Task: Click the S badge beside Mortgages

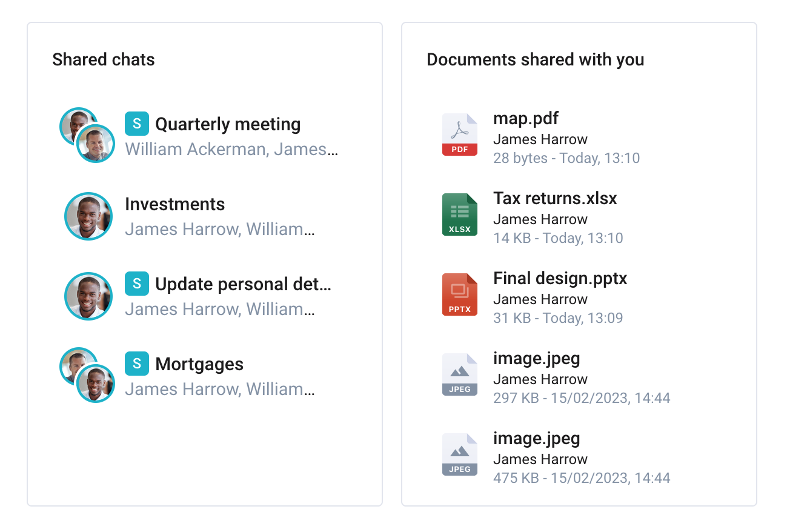Action: click(137, 364)
